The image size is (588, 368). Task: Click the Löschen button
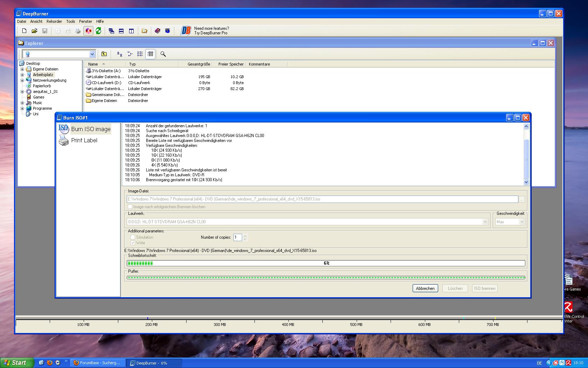[x=455, y=288]
